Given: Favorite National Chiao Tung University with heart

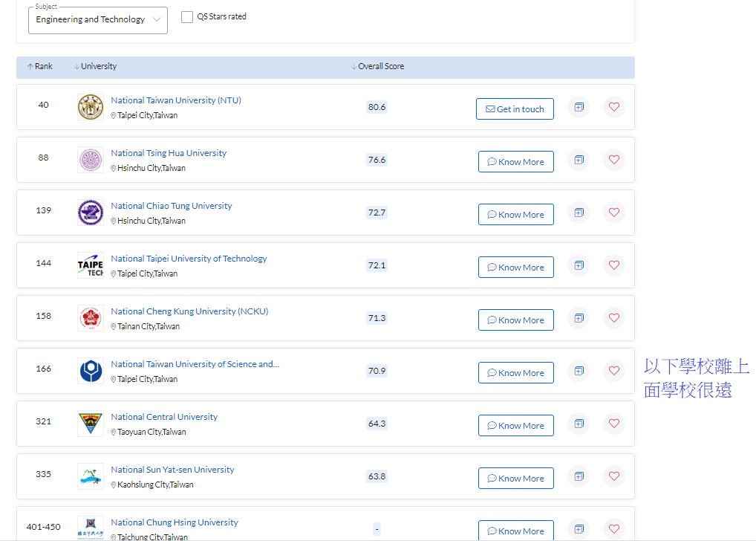Looking at the screenshot, I should point(613,213).
